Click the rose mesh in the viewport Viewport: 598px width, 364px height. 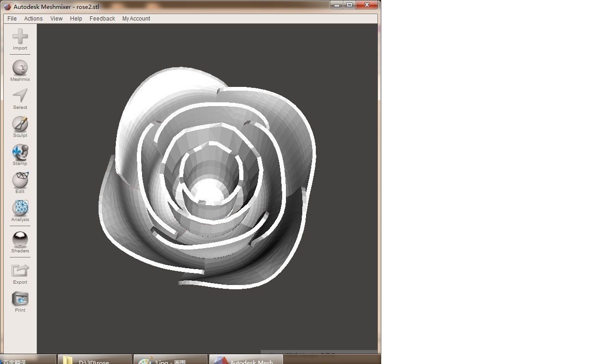pyautogui.click(x=208, y=178)
